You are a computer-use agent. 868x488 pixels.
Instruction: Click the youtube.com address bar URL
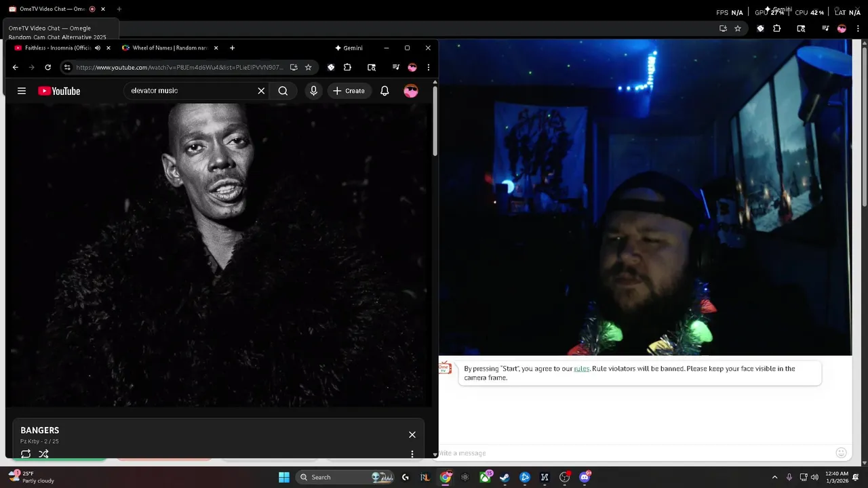(x=180, y=67)
